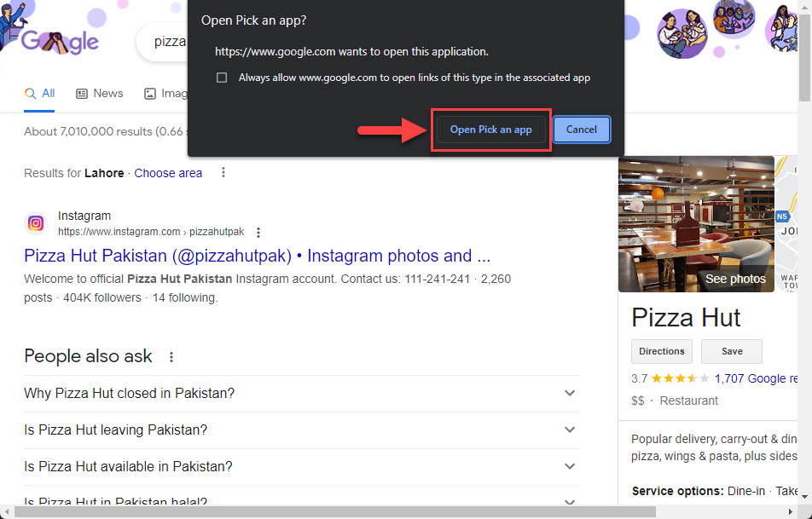812x519 pixels.
Task: Click Open Pick an app button
Action: (x=491, y=130)
